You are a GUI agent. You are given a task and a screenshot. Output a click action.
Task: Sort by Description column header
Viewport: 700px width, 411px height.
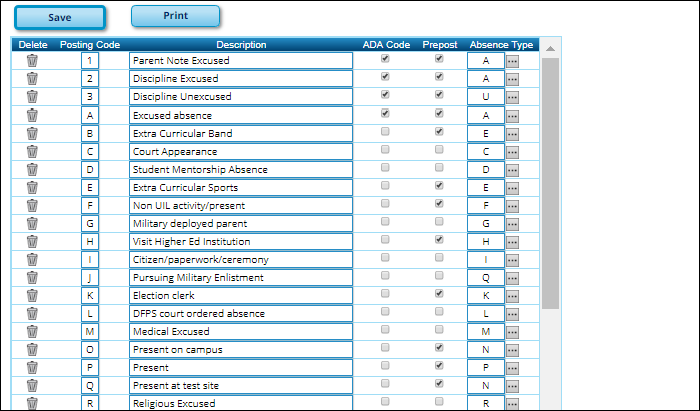coord(241,44)
